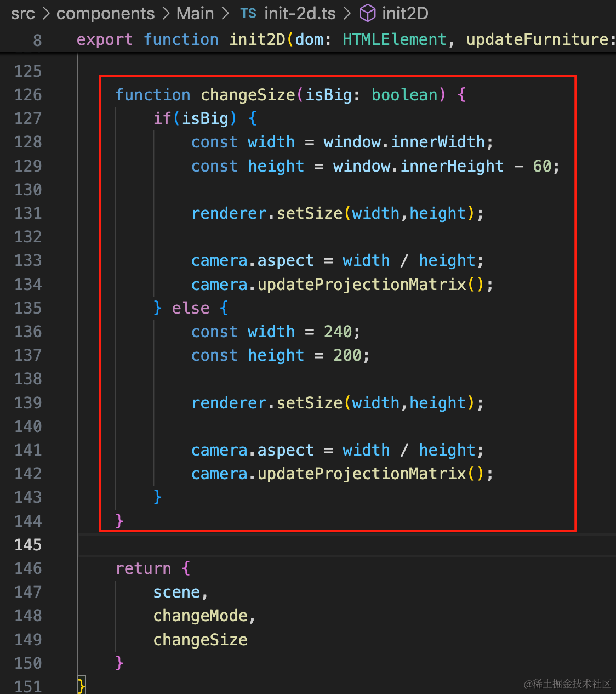
Task: Click the number 60 on line 129
Action: click(x=542, y=166)
